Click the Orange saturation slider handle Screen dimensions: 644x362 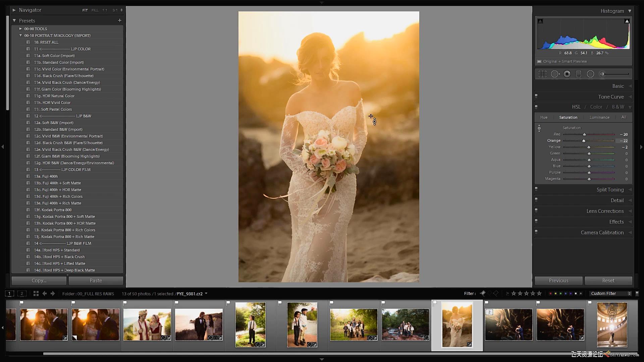[x=584, y=141]
